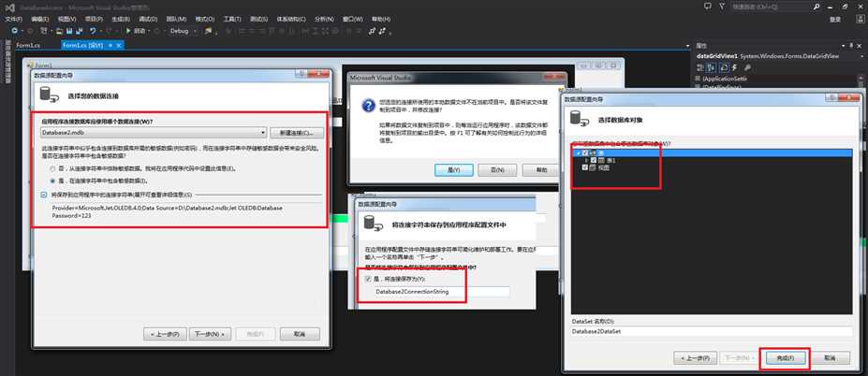
Task: Click the Database2ConnectionString name field
Action: (441, 292)
